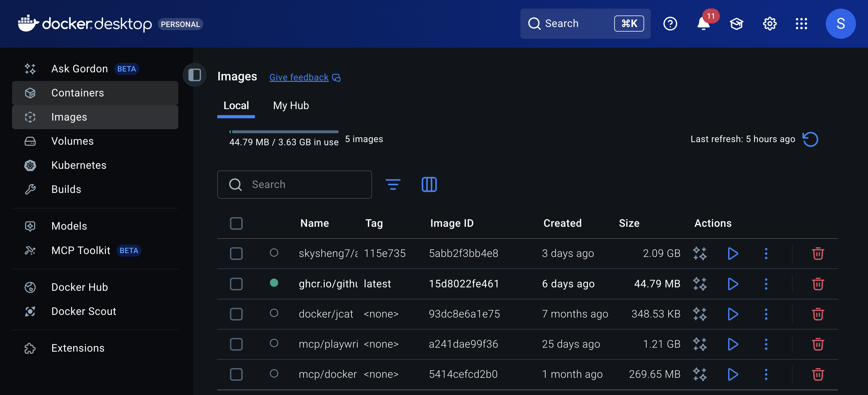
Task: Select the ghcr.io image checkbox
Action: (236, 284)
